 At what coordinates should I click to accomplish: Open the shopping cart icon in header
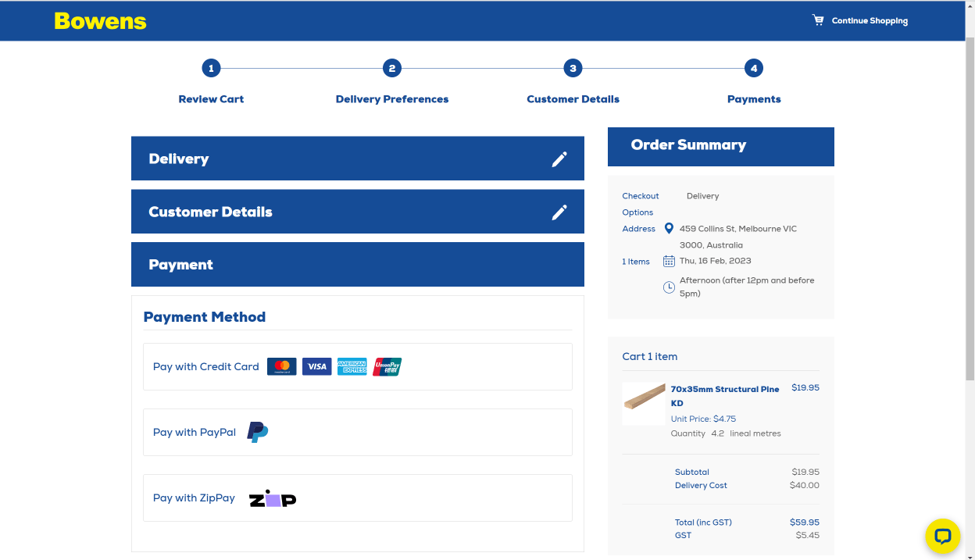click(x=817, y=20)
